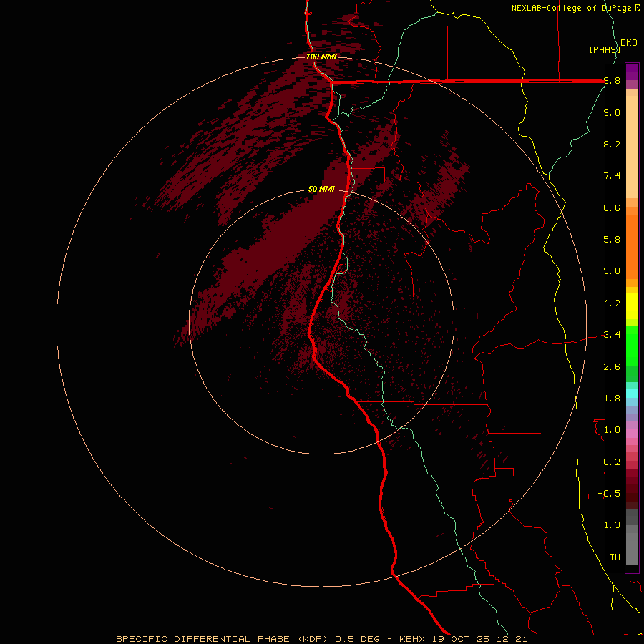644x644 pixels.
Task: Click the -1.3 scale value
Action: point(609,525)
